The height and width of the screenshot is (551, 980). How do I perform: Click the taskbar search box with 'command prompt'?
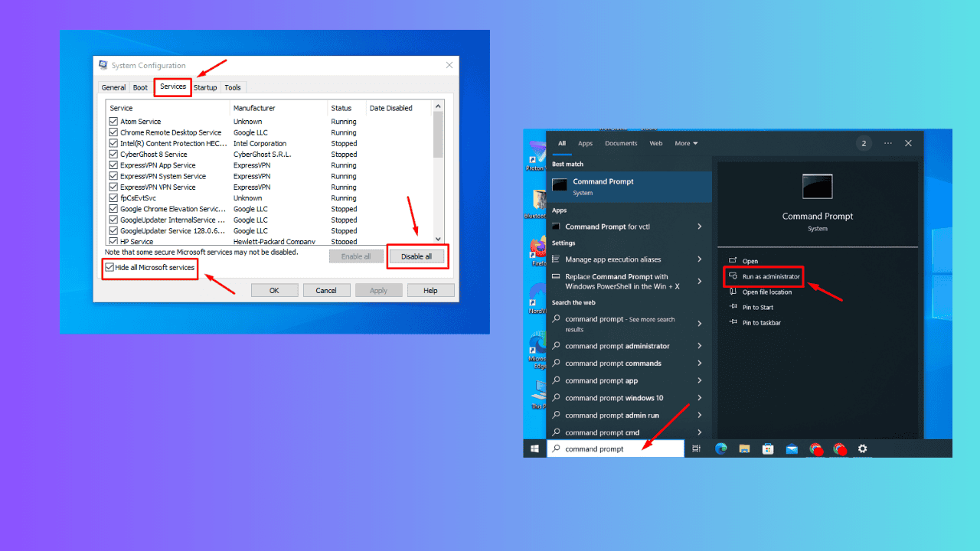click(x=616, y=448)
